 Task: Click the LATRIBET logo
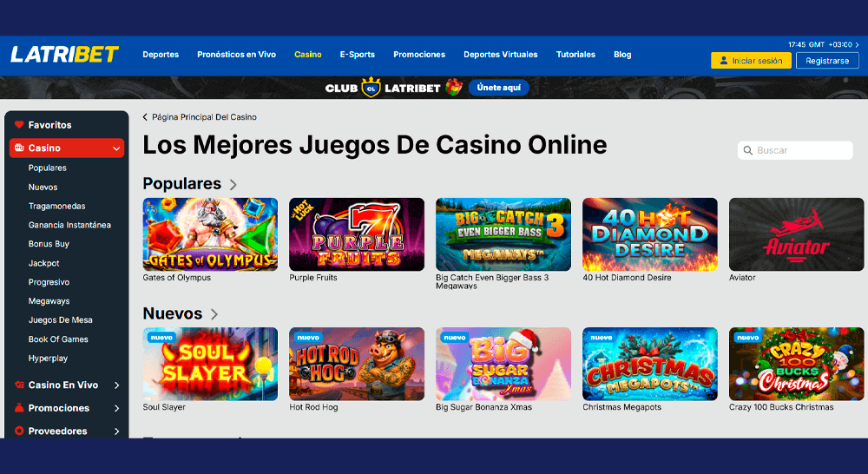point(64,55)
